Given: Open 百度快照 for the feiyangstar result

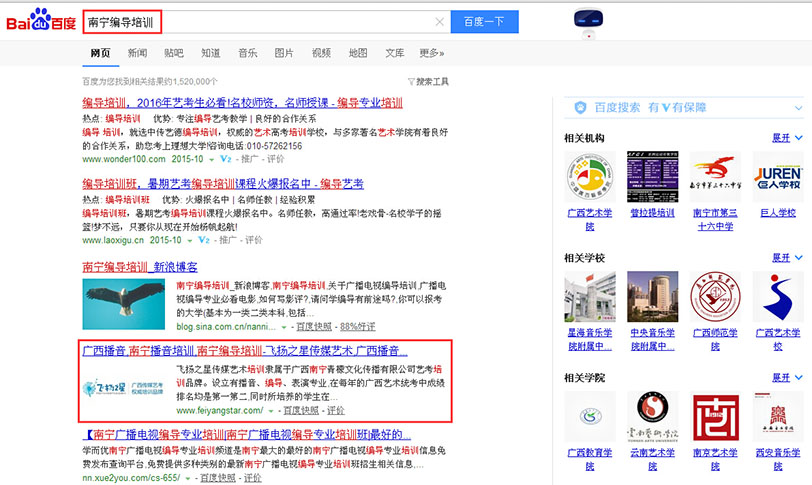Looking at the screenshot, I should [x=301, y=410].
